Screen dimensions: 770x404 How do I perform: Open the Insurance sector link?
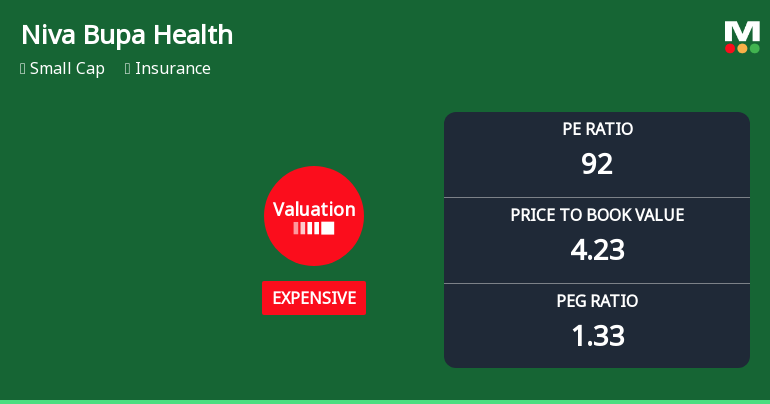(173, 68)
